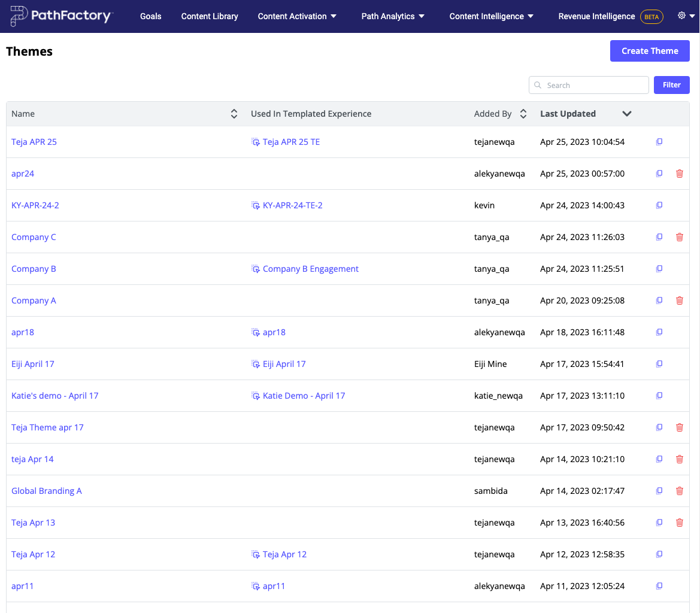Screen dimensions: 700x613
Task: Click the PathFactory logo
Action: (x=61, y=16)
